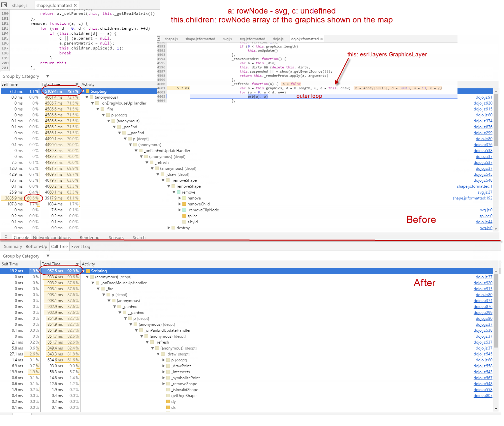Expand the _intersects row
Screen dimensions: 504x426
click(x=164, y=372)
